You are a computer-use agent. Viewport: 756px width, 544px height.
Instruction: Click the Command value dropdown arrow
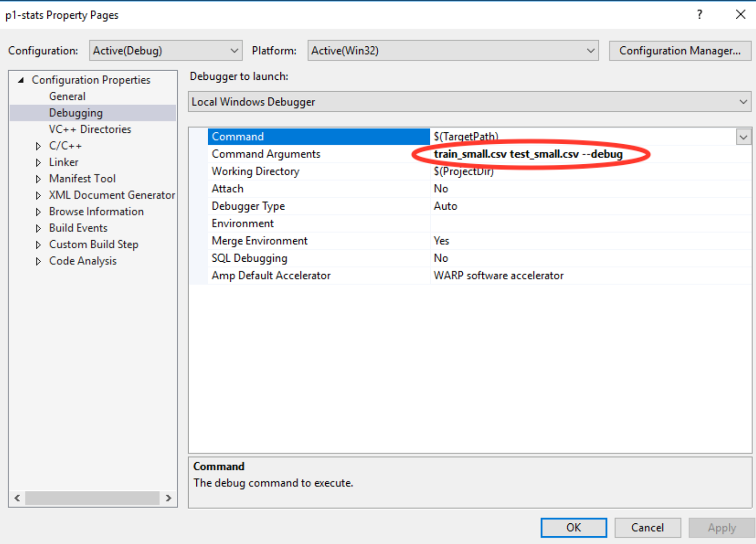(743, 137)
